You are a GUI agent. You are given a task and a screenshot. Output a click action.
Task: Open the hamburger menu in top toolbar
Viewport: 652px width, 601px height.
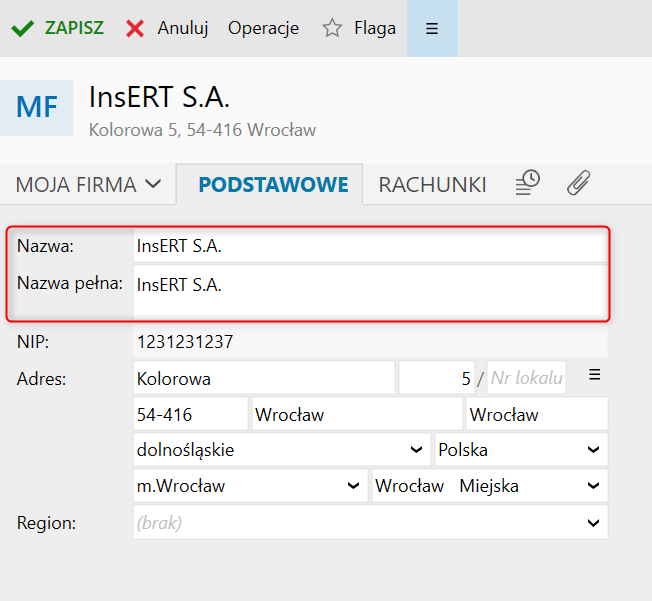coord(432,28)
